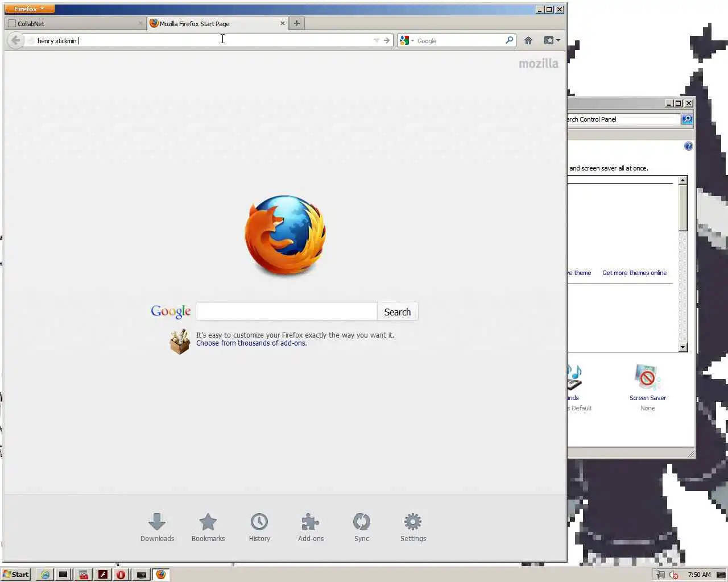Open Downloads from the start page

point(157,527)
